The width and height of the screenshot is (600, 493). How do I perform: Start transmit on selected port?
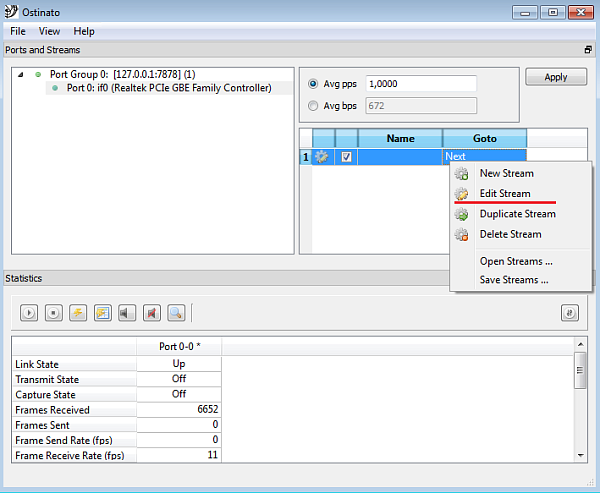pos(29,313)
